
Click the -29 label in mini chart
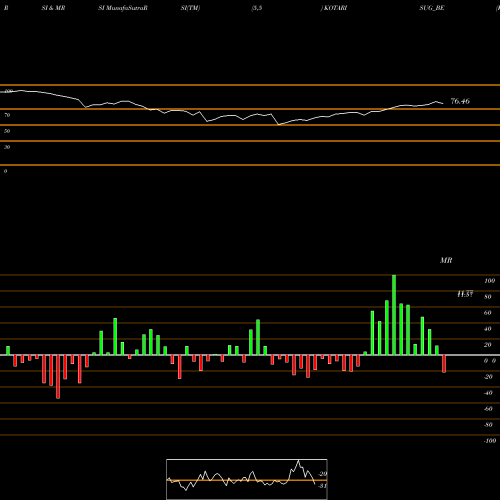tap(323, 474)
